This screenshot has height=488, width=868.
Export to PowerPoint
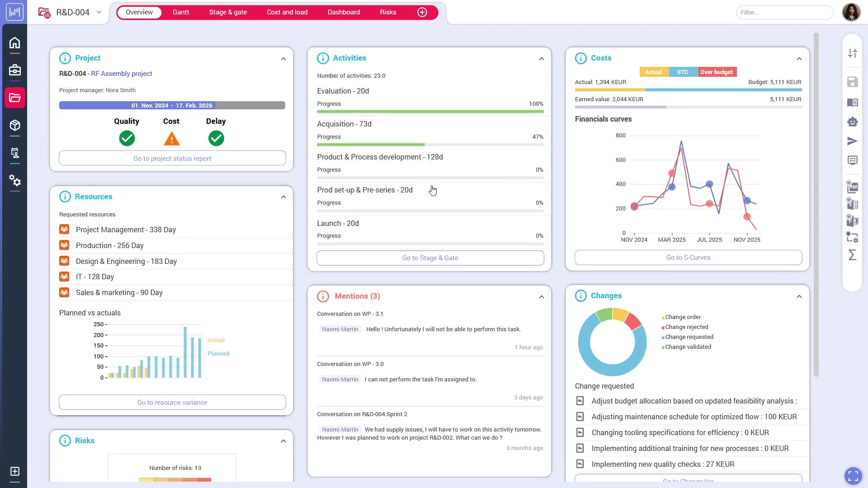click(853, 221)
